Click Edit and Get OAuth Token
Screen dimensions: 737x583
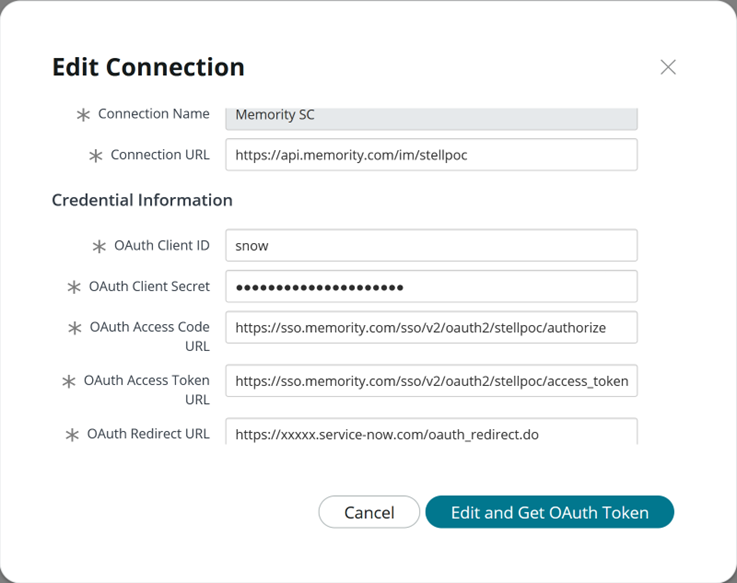pyautogui.click(x=549, y=512)
